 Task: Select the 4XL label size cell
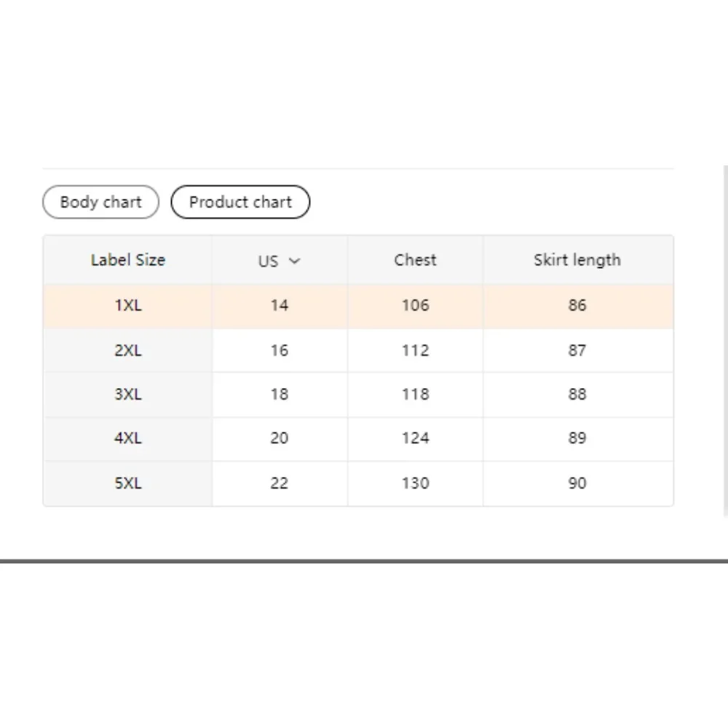pyautogui.click(x=128, y=438)
